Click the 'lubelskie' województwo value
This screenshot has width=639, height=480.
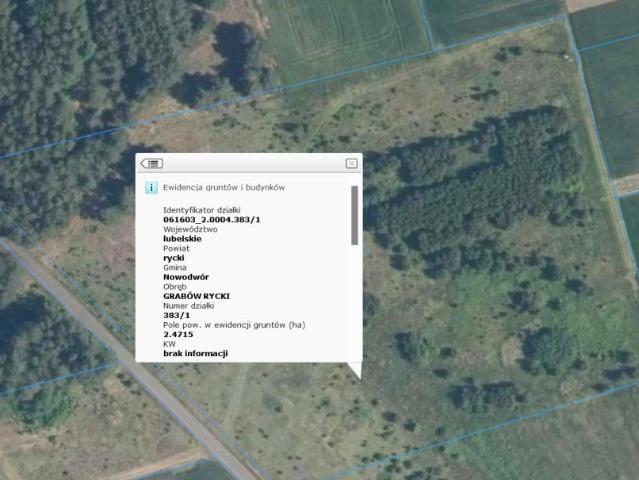tap(182, 239)
